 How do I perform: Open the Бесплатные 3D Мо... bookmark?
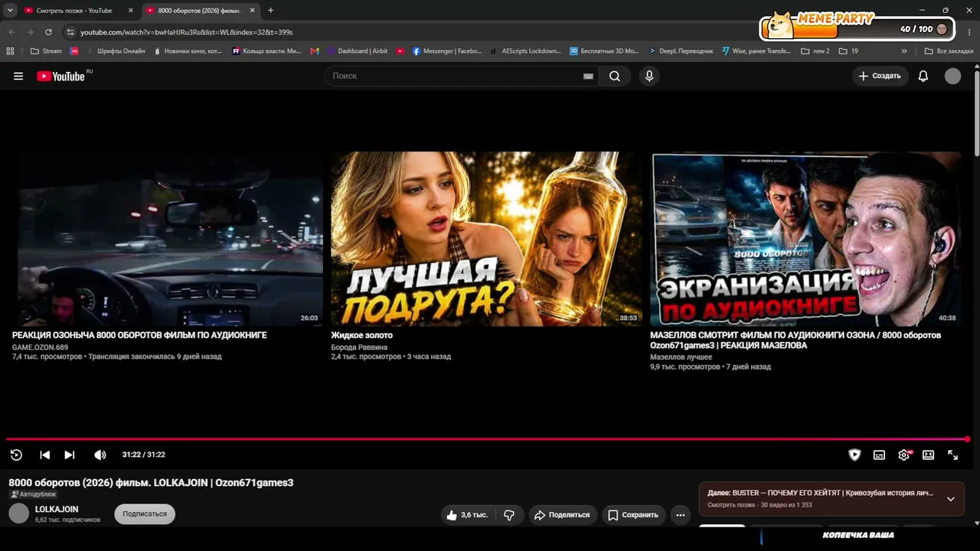point(604,51)
